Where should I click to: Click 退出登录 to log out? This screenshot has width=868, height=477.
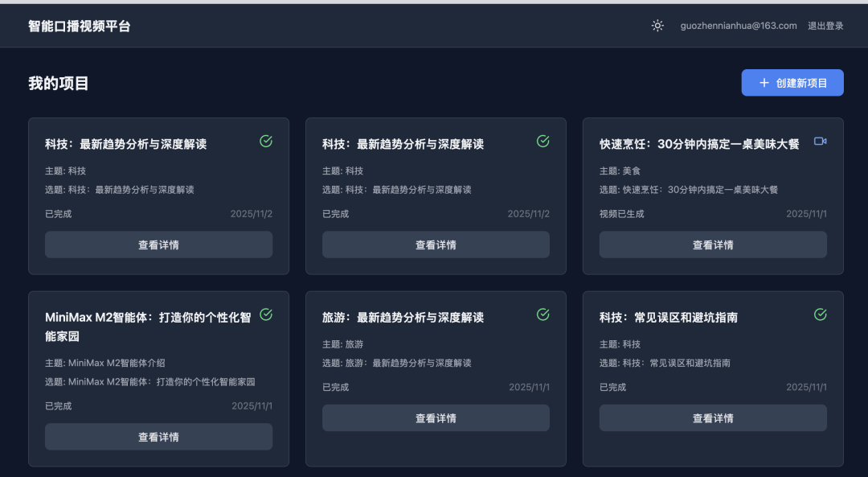pyautogui.click(x=825, y=25)
